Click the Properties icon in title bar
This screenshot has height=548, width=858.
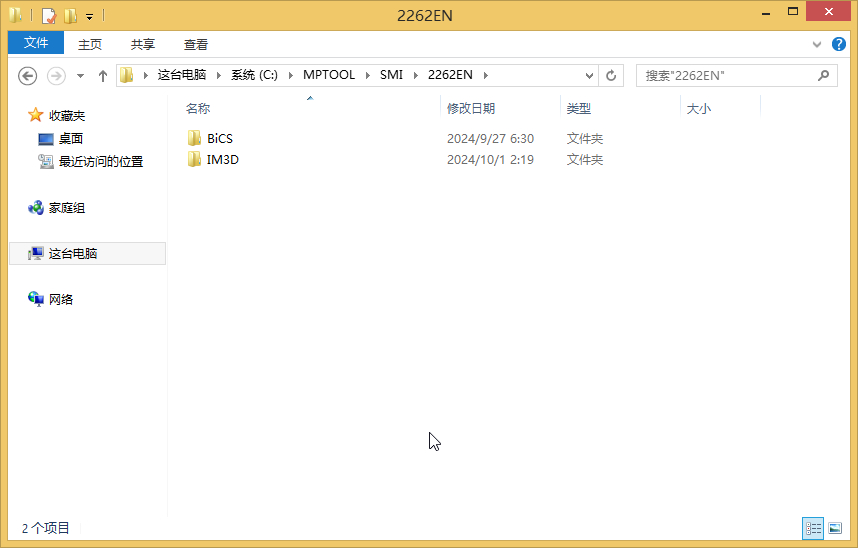[x=48, y=15]
